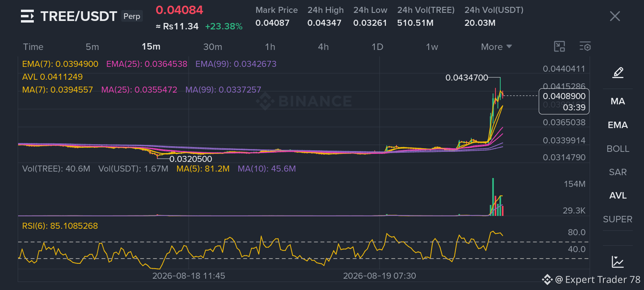Image resolution: width=644 pixels, height=290 pixels.
Task: Click the MA(25): 0.0355472 legend
Action: tap(139, 90)
